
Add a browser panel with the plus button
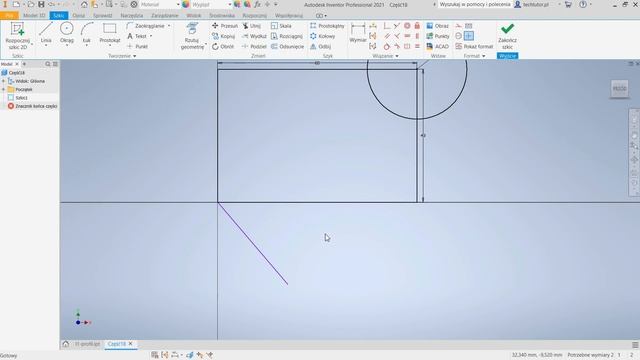coord(24,64)
